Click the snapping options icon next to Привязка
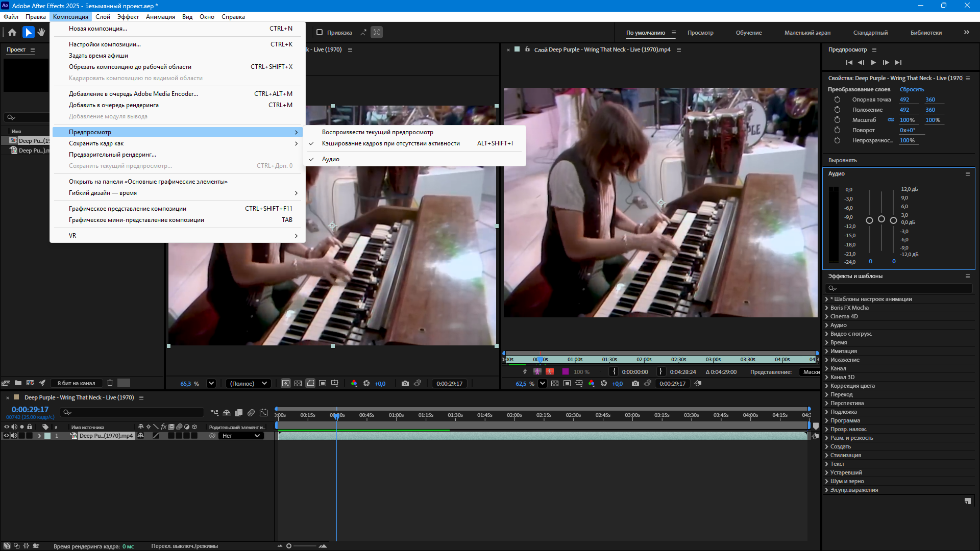 [x=363, y=32]
